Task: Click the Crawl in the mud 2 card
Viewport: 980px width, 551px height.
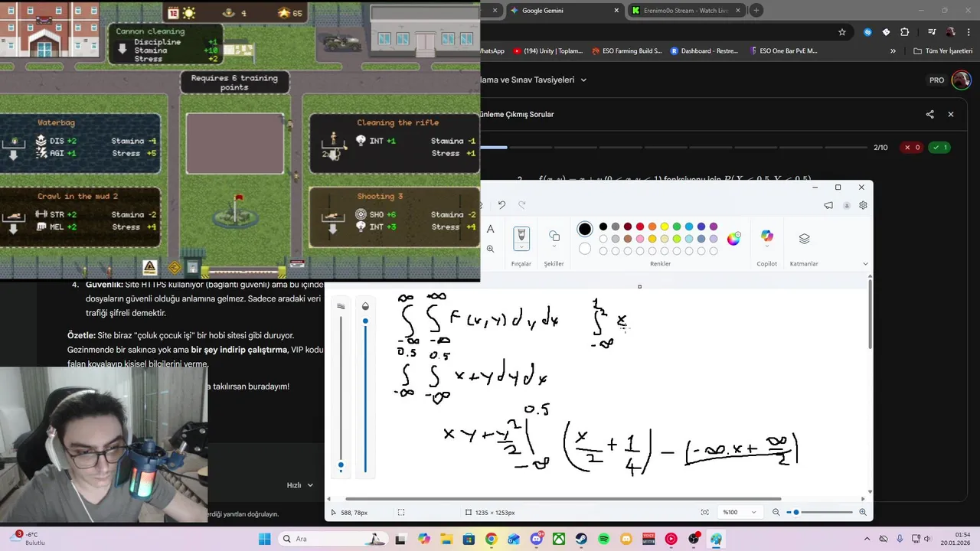Action: [x=80, y=216]
